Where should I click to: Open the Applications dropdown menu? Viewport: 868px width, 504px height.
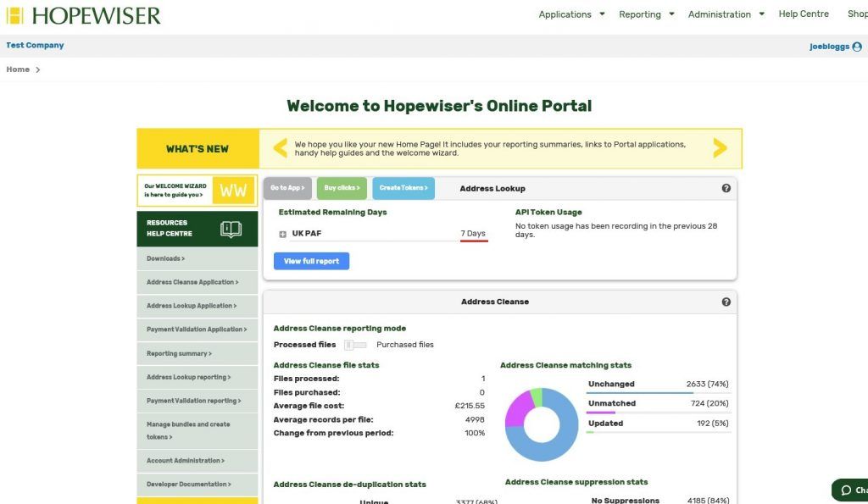tap(571, 14)
